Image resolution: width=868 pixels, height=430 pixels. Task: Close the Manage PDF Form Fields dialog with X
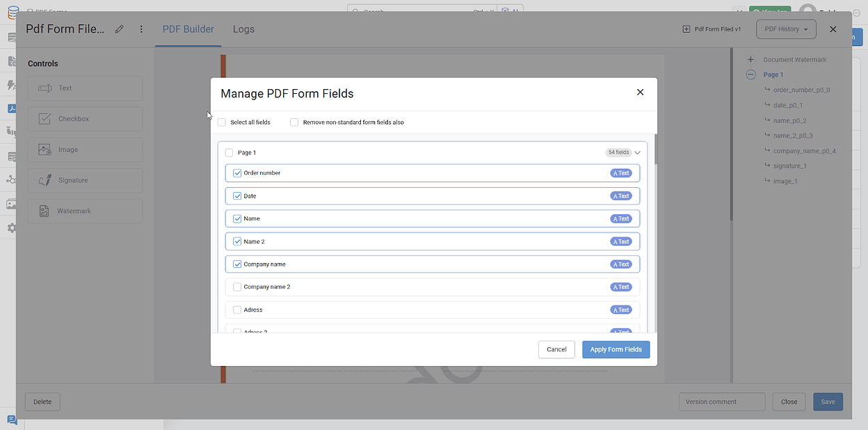coord(640,92)
